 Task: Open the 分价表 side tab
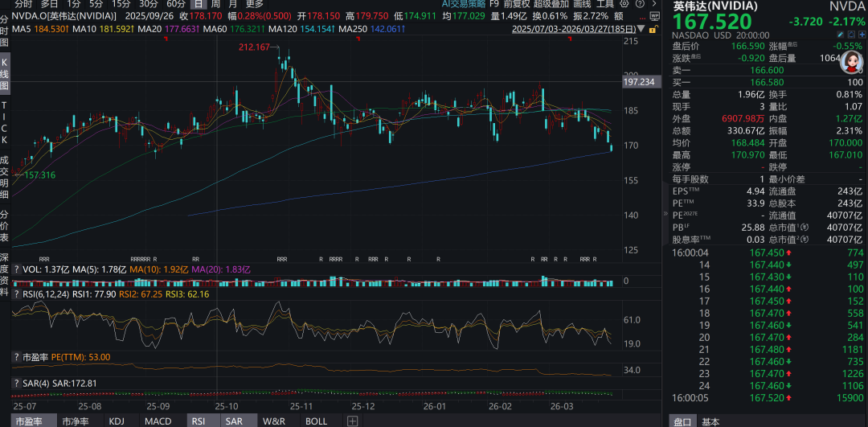(x=5, y=226)
